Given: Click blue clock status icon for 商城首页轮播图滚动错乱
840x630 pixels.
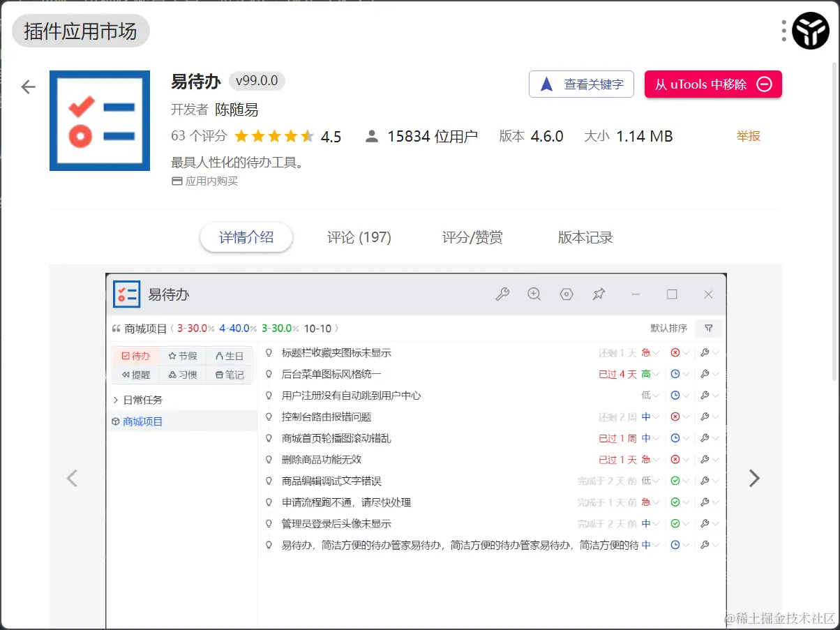Looking at the screenshot, I should coord(675,438).
